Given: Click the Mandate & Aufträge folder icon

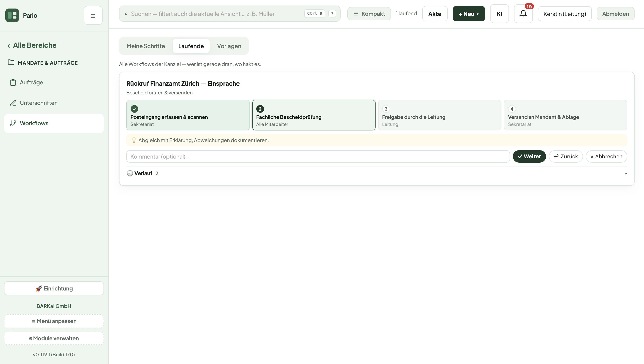Looking at the screenshot, I should [x=11, y=62].
